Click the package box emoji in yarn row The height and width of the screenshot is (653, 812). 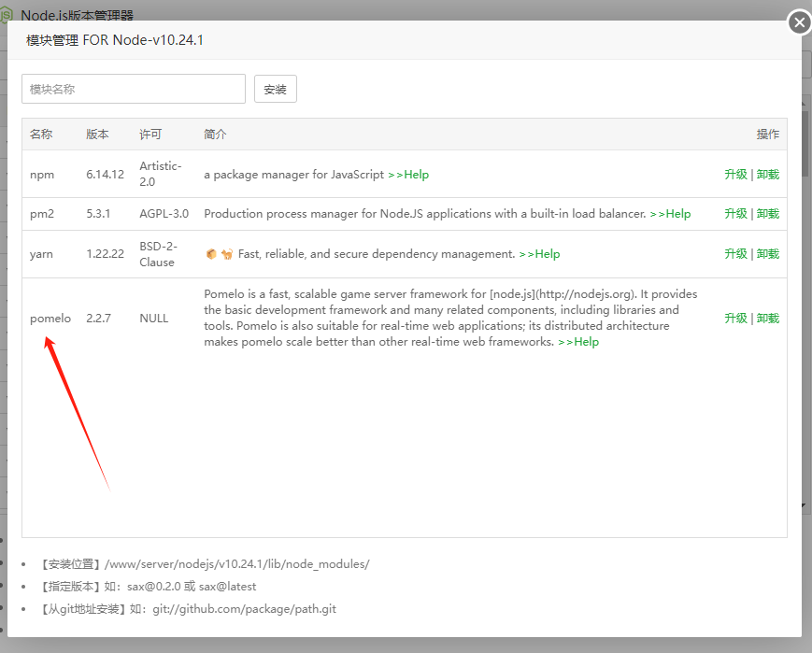(211, 254)
